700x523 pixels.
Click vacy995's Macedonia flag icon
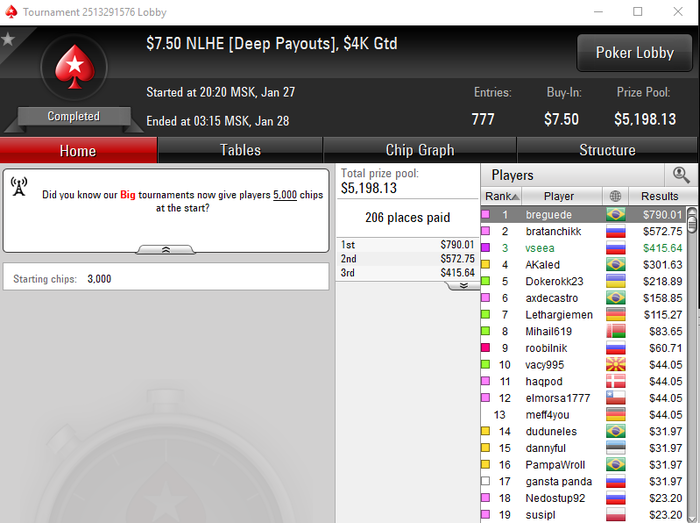(616, 365)
